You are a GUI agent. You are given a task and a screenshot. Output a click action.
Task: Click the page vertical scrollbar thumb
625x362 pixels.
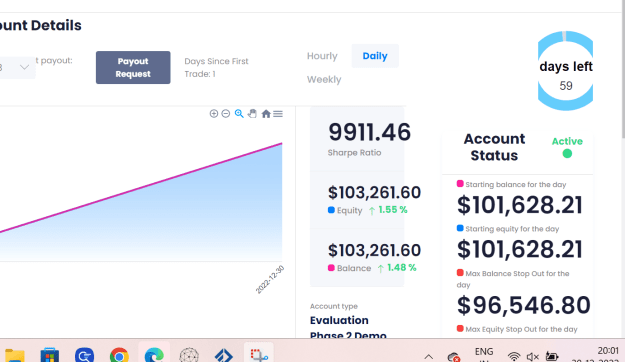click(622, 70)
